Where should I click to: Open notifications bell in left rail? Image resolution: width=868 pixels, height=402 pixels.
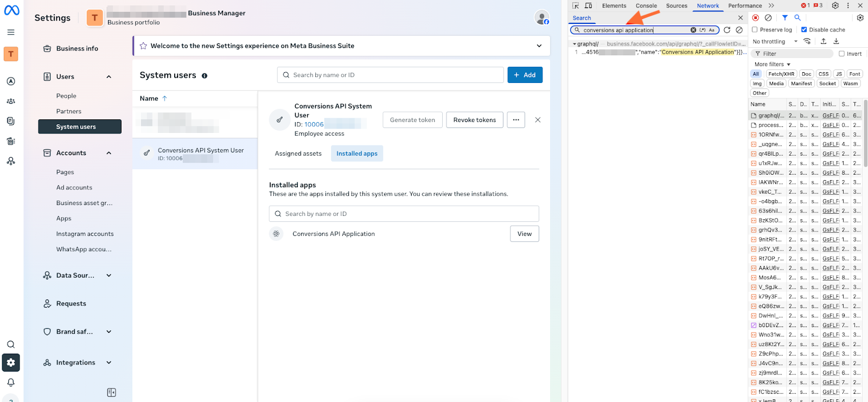[x=11, y=382]
